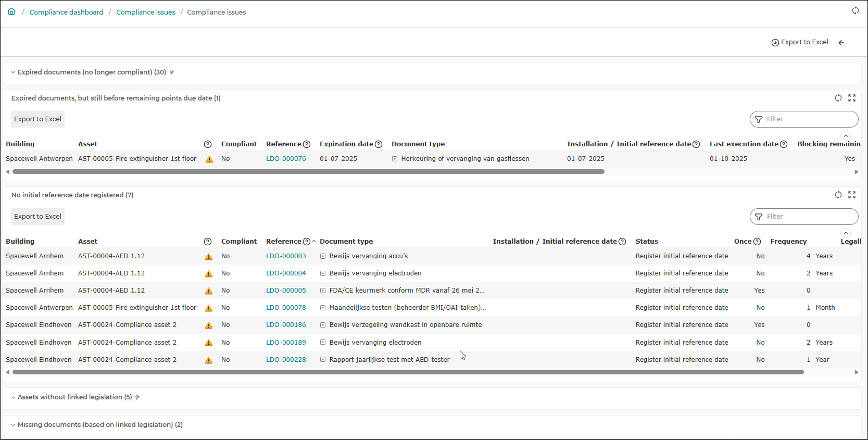Image resolution: width=868 pixels, height=441 pixels.
Task: Maximize the Expired documents before due date panel
Action: click(852, 98)
